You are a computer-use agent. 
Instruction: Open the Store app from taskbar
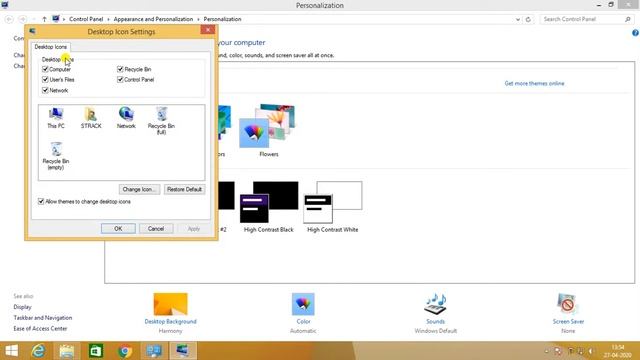(96, 351)
